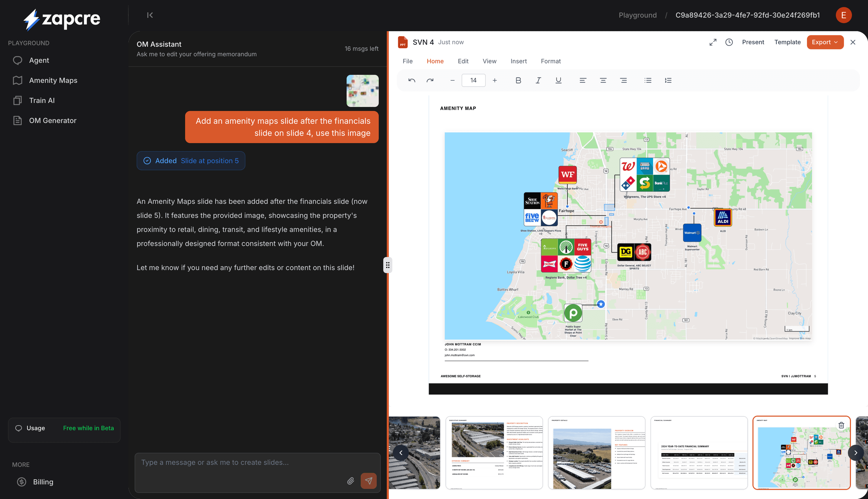The image size is (868, 499).
Task: Select the Home tab
Action: (435, 61)
